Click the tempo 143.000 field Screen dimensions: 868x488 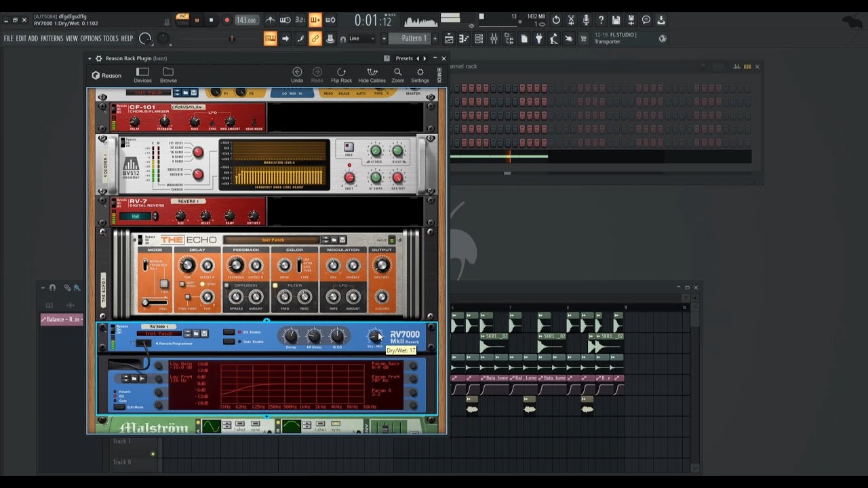click(246, 20)
